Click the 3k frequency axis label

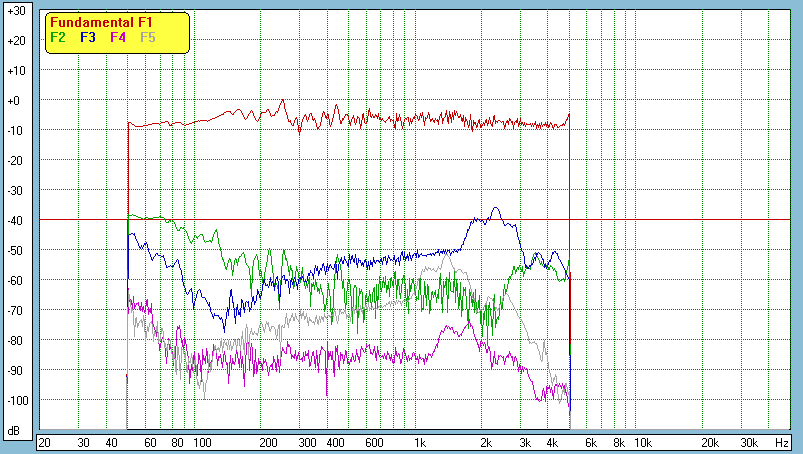[x=525, y=443]
